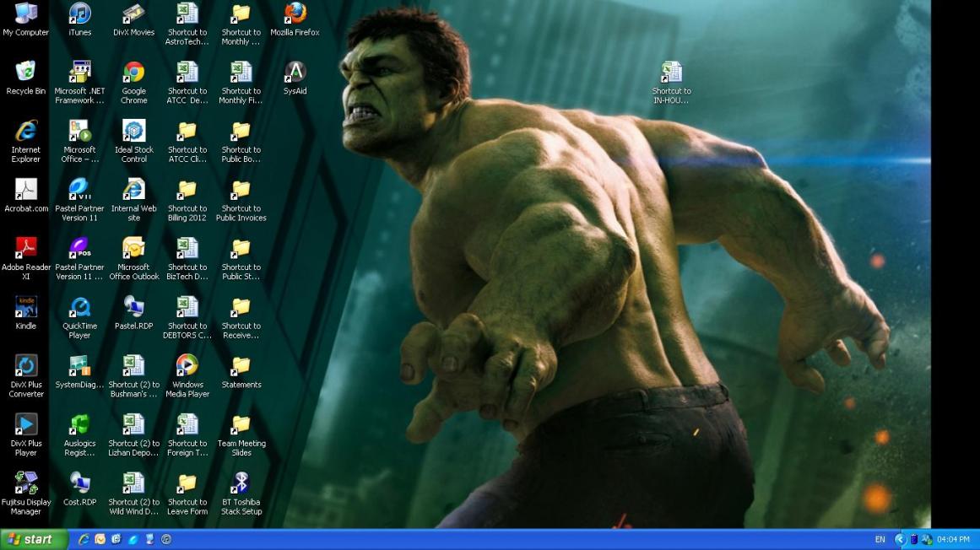Select the DivX Plus Player icon
Viewport: 980px width, 550px height.
pyautogui.click(x=25, y=424)
